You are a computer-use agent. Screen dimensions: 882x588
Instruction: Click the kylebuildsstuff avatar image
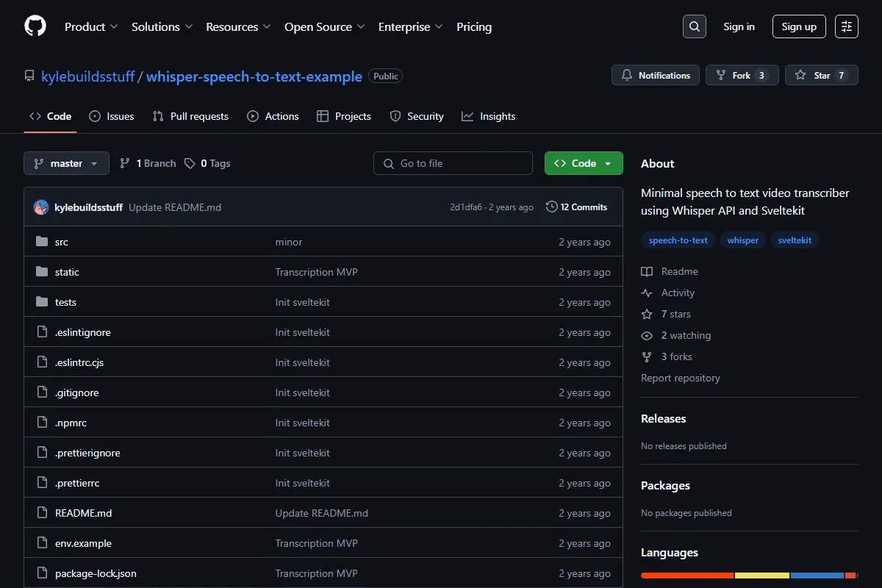pyautogui.click(x=41, y=207)
